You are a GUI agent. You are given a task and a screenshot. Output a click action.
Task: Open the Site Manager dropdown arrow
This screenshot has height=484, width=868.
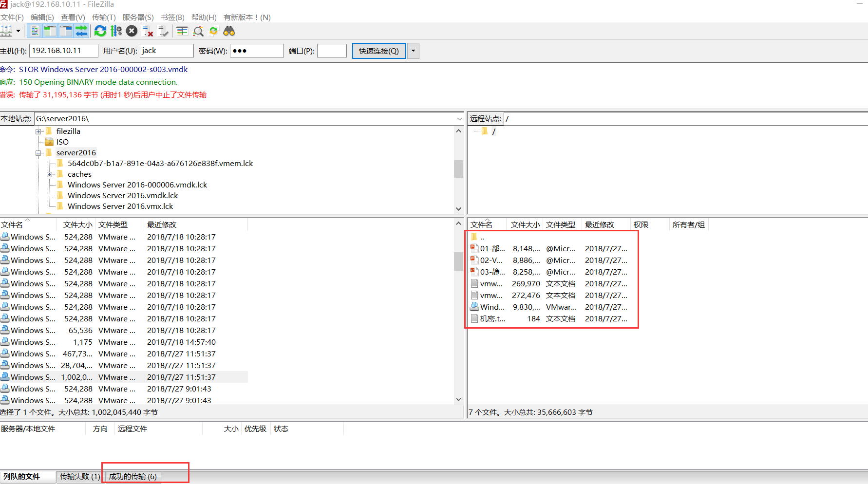point(19,31)
